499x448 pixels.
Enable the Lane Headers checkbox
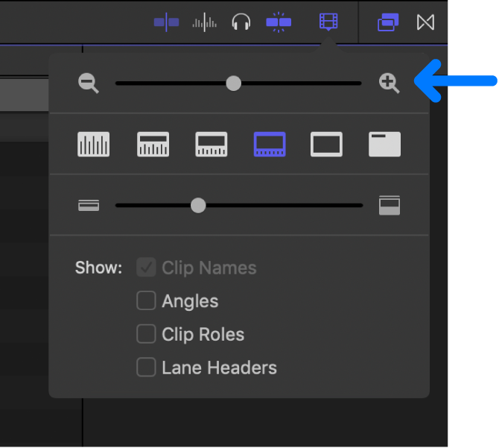(146, 367)
